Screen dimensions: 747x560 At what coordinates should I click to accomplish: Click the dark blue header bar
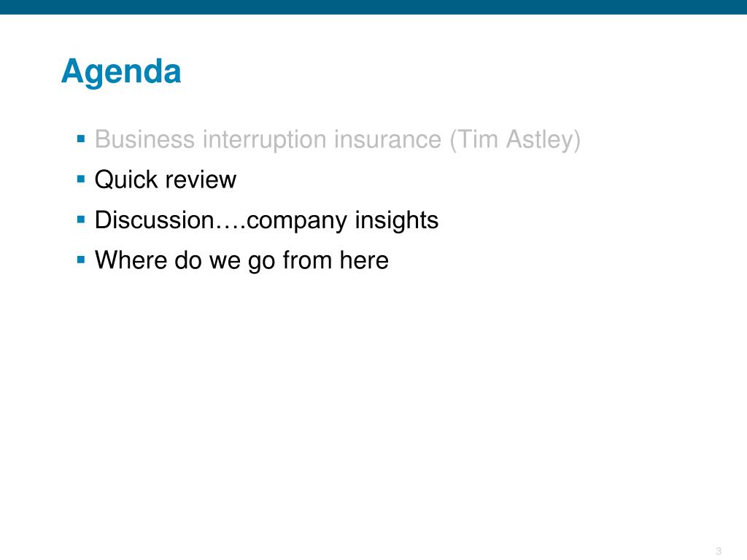(x=373, y=7)
